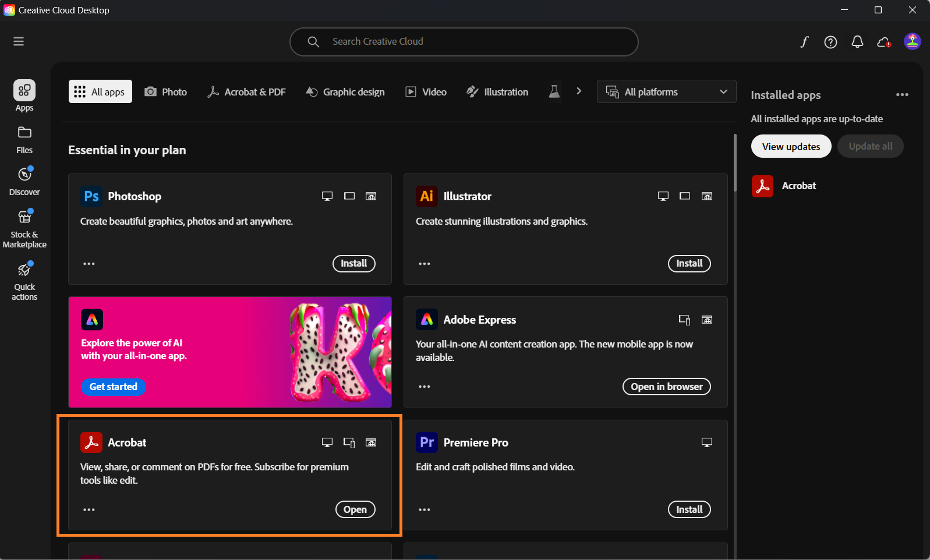
Task: Click the magnifier icon in search
Action: [x=313, y=42]
